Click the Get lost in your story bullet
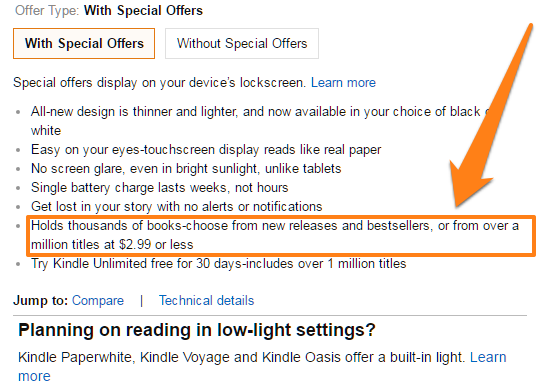Screen dimensions: 549x387 point(176,207)
